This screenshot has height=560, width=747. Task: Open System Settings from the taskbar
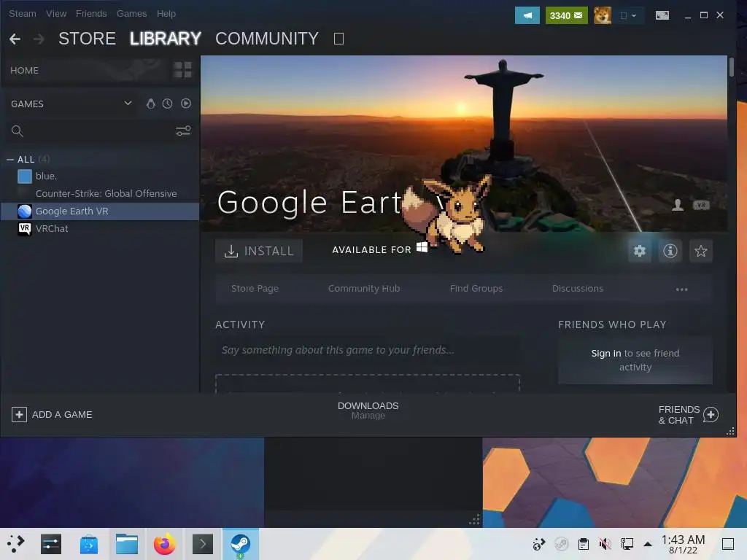point(51,544)
